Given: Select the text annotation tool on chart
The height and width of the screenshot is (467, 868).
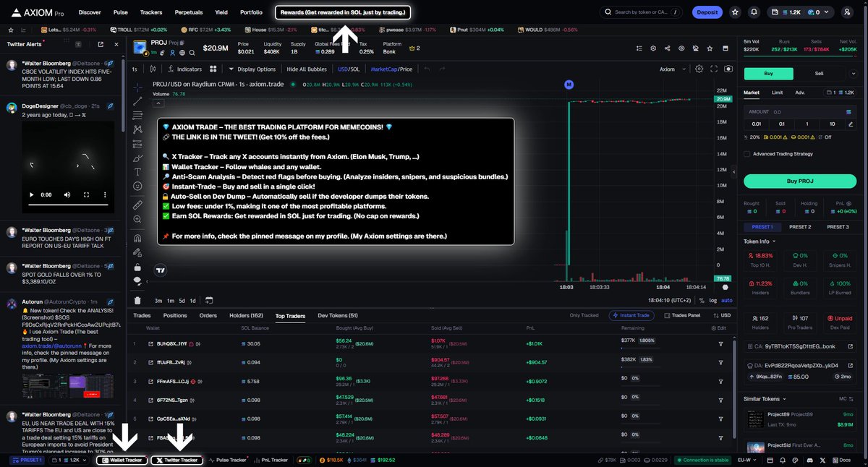Looking at the screenshot, I should coord(137,172).
